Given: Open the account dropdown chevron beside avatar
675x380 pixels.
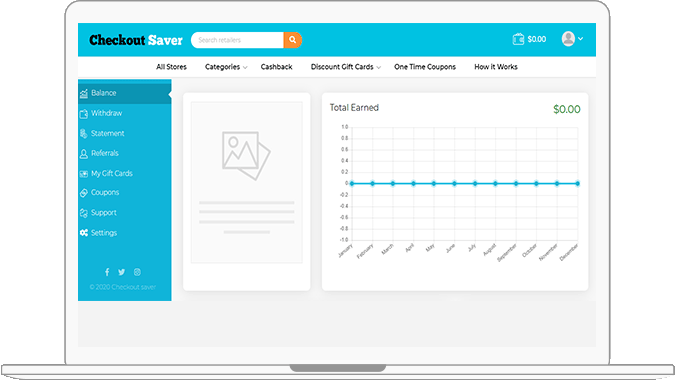Looking at the screenshot, I should click(x=580, y=39).
